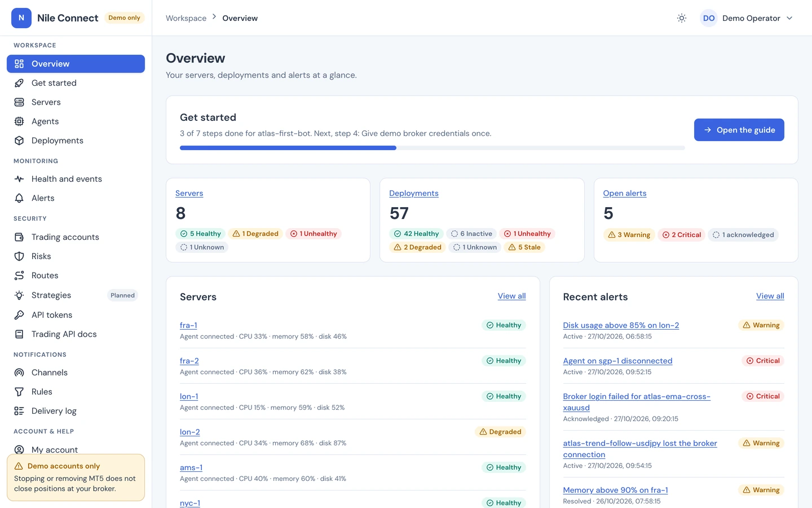Toggle the light/dark theme sun icon
The height and width of the screenshot is (508, 812).
682,18
